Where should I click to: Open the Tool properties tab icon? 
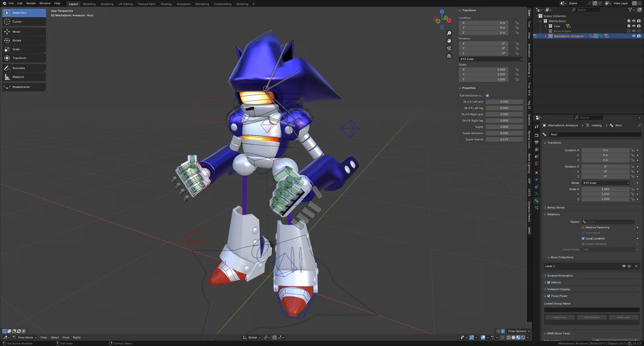point(537,126)
